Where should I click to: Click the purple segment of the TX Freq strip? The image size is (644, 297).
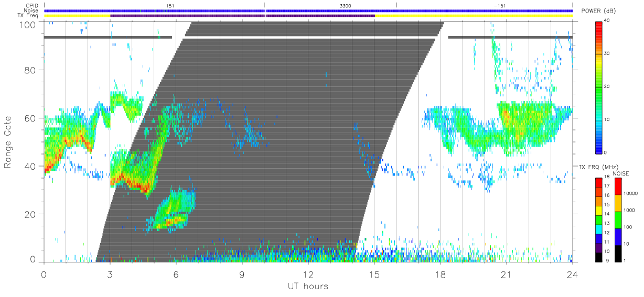[x=242, y=16]
